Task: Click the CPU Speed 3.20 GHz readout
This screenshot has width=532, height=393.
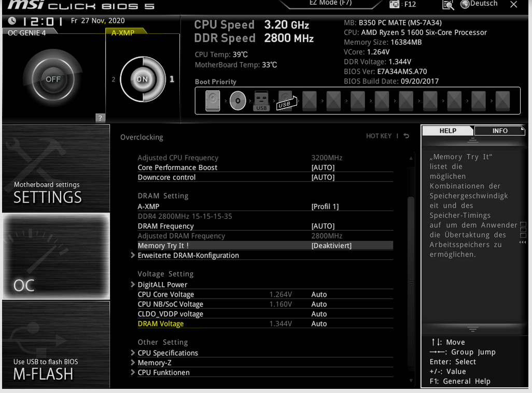Action: 251,25
